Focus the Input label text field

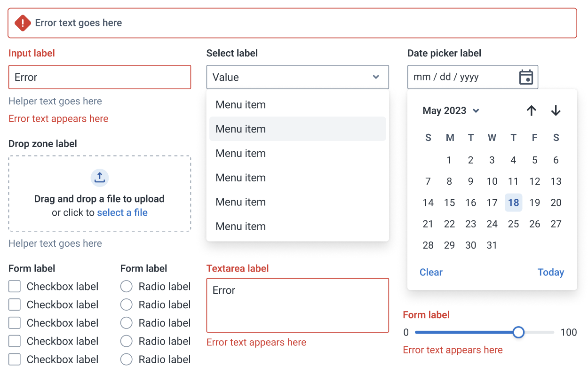point(100,77)
